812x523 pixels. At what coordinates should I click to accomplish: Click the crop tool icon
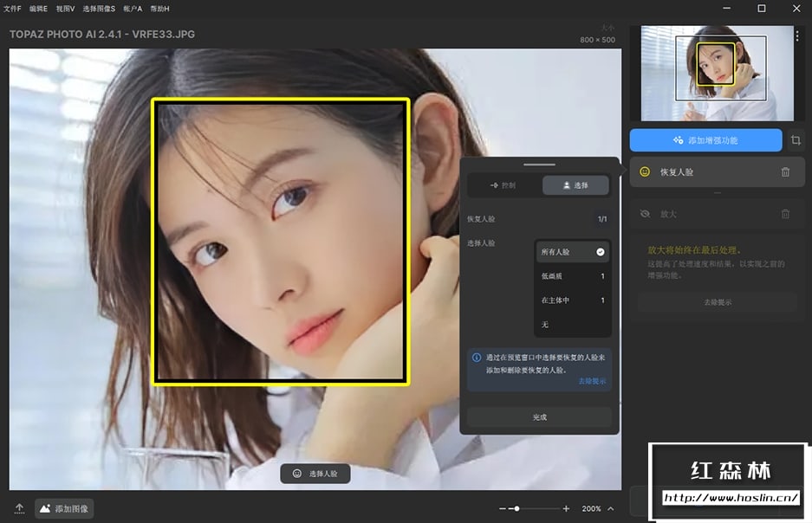click(796, 140)
